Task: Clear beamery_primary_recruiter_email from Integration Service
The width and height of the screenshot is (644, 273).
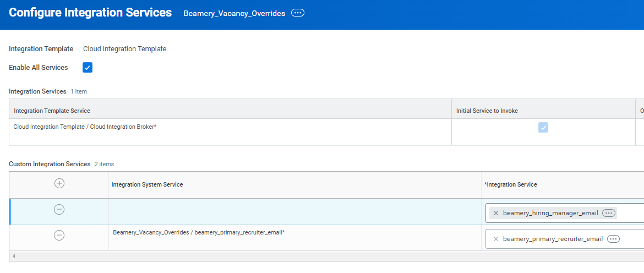Action: [x=496, y=239]
